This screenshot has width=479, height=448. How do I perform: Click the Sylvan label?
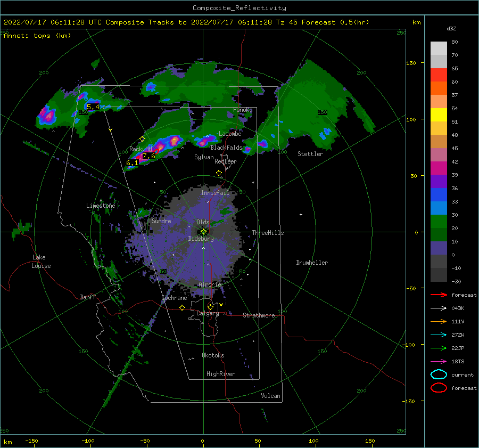pyautogui.click(x=204, y=157)
